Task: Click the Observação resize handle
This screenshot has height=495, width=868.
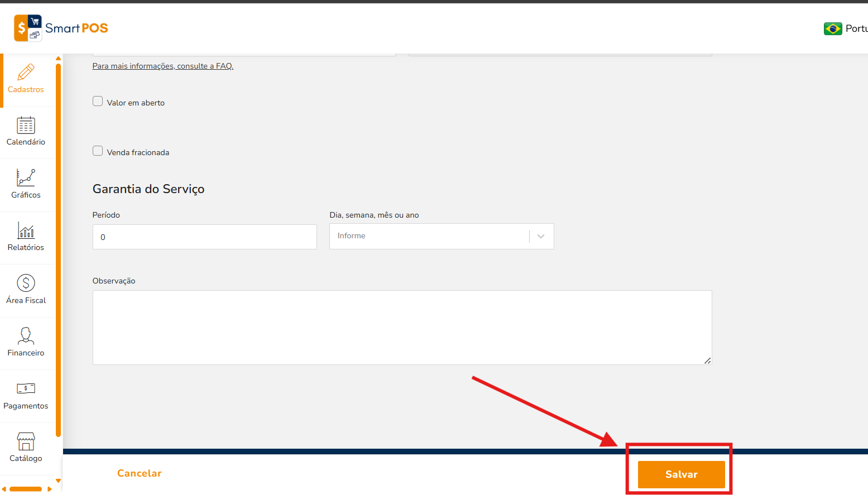Action: (707, 361)
